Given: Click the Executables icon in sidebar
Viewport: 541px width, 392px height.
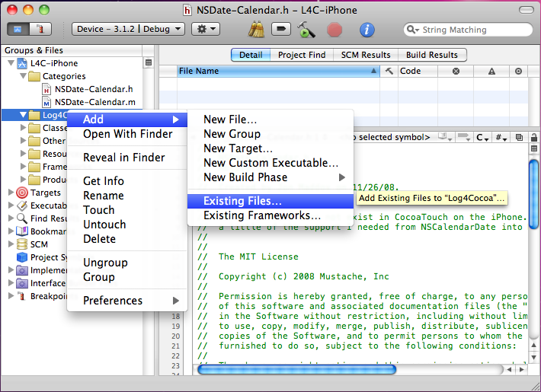Looking at the screenshot, I should [x=22, y=206].
